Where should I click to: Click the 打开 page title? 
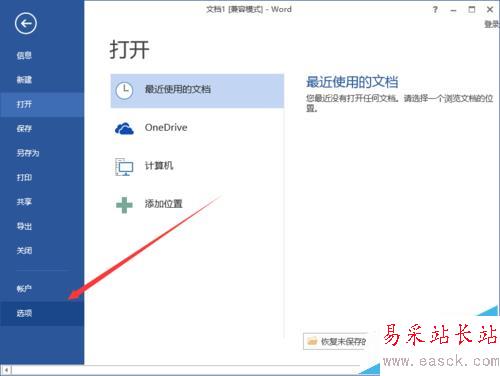pyautogui.click(x=129, y=50)
